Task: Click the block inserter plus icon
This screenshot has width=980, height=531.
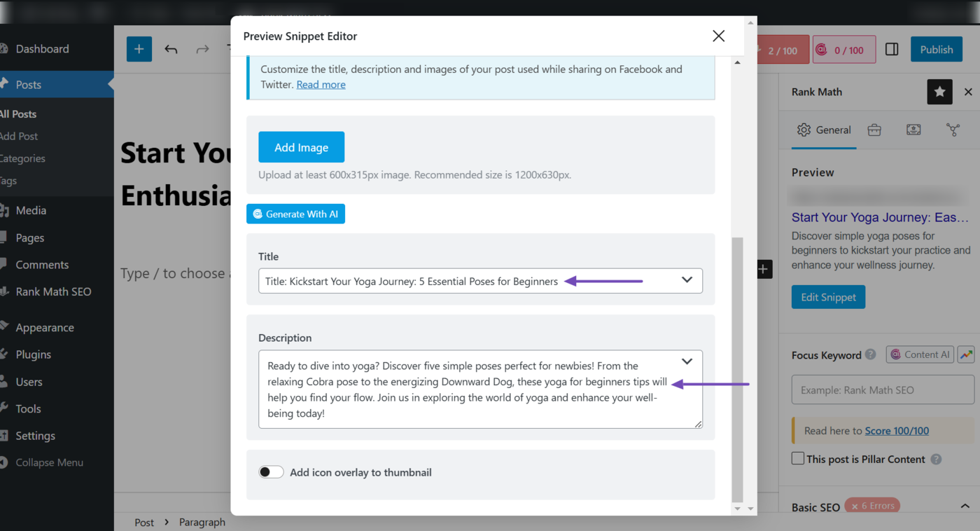Action: (x=139, y=49)
